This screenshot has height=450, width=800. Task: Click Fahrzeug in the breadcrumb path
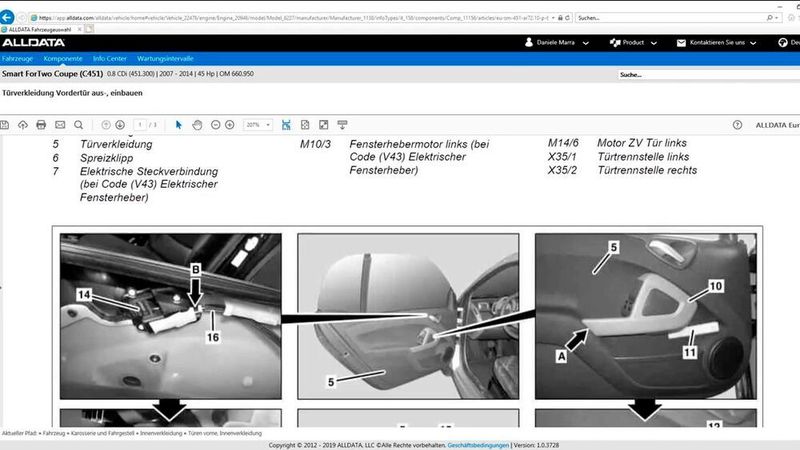click(54, 433)
